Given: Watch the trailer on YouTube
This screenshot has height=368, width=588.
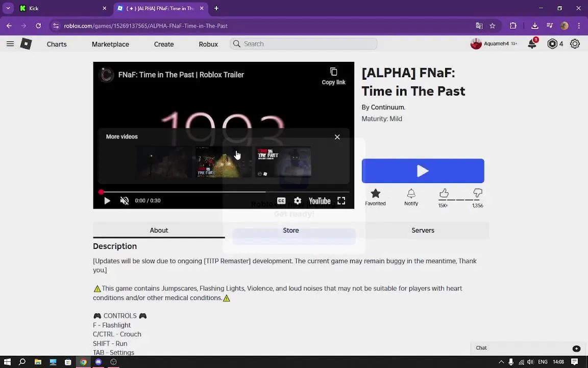Looking at the screenshot, I should tap(320, 201).
